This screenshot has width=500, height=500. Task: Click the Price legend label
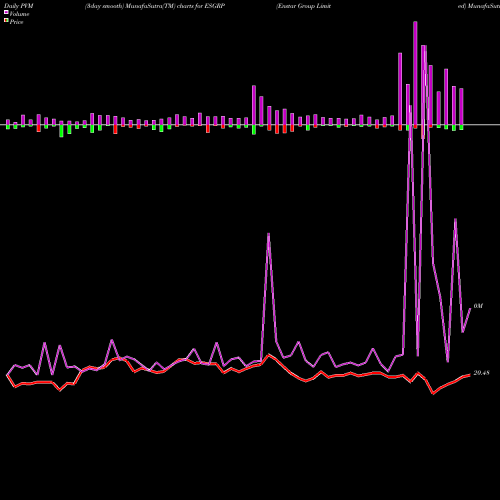click(x=16, y=22)
